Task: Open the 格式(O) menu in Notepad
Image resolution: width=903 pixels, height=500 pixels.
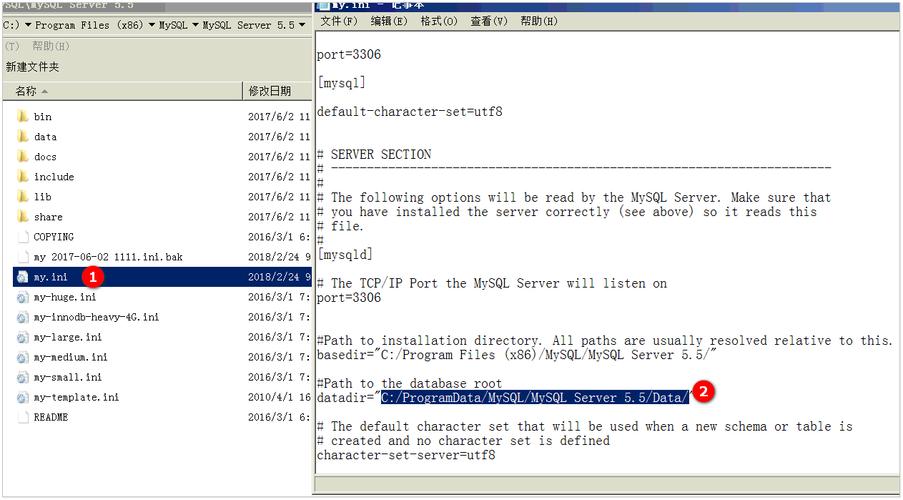Action: pyautogui.click(x=439, y=21)
